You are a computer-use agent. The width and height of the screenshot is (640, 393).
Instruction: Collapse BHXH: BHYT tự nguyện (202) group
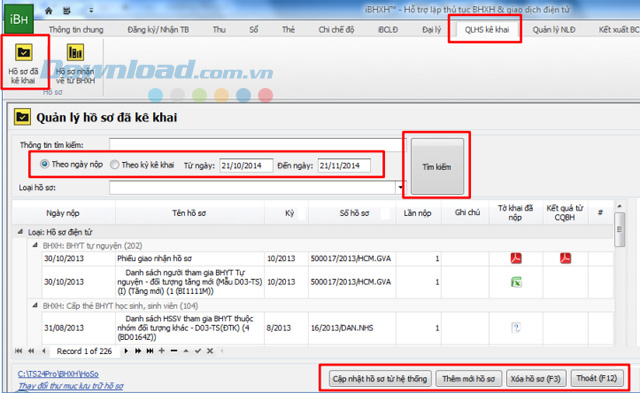(x=35, y=245)
